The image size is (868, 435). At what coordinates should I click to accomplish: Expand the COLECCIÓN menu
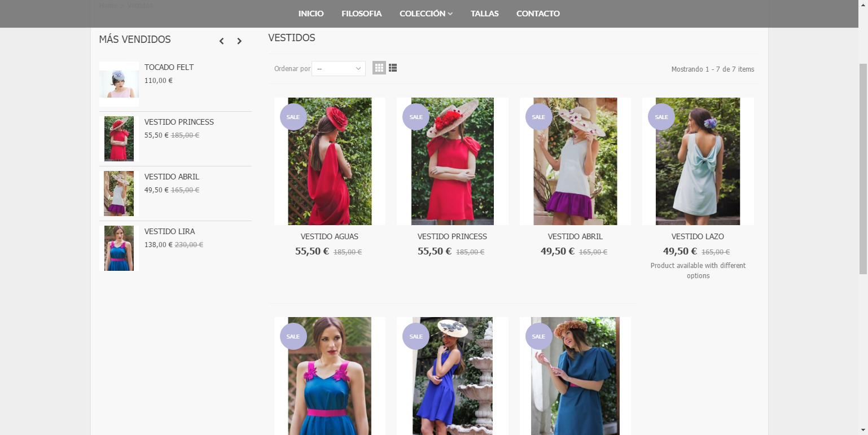426,14
